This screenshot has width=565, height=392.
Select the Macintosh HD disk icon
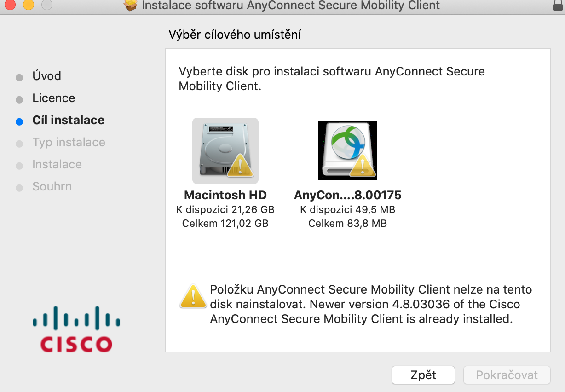point(225,150)
